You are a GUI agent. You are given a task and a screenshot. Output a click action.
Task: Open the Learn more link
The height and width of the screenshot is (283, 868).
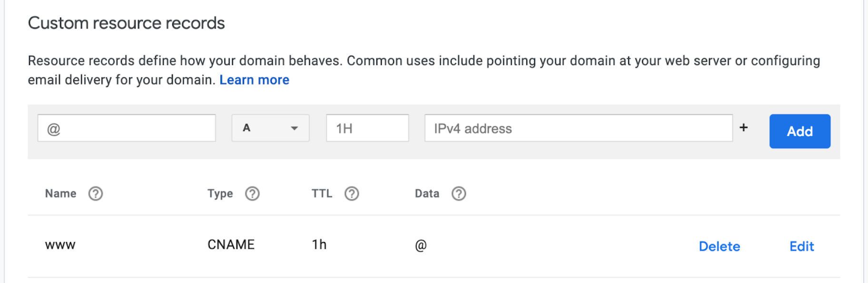click(254, 80)
